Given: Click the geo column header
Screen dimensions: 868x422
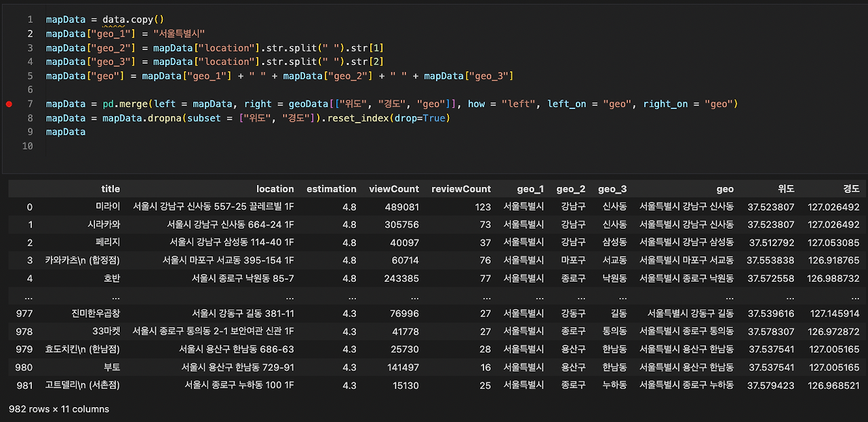Looking at the screenshot, I should (x=724, y=189).
